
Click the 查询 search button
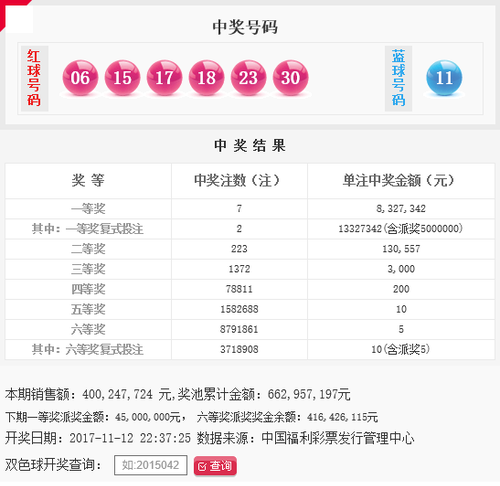215,466
